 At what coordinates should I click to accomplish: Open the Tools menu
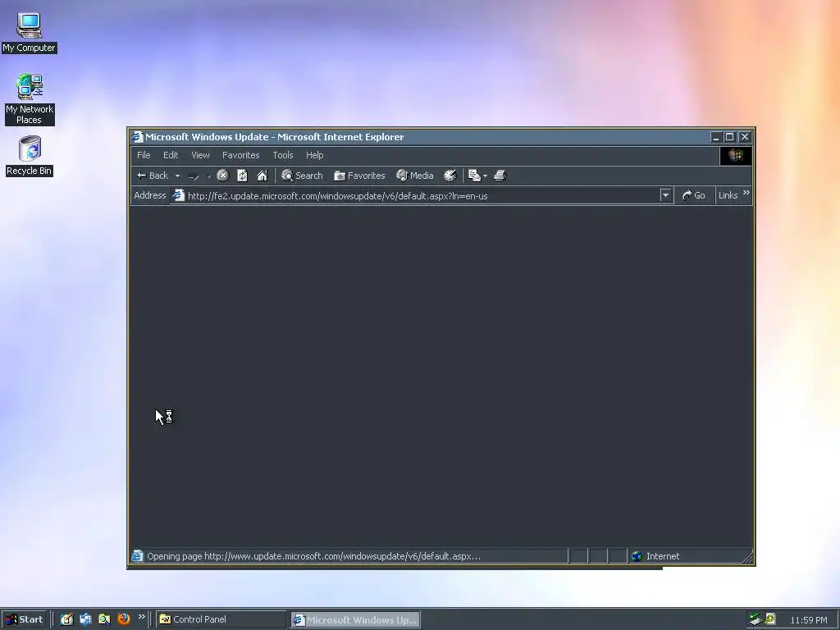point(283,155)
